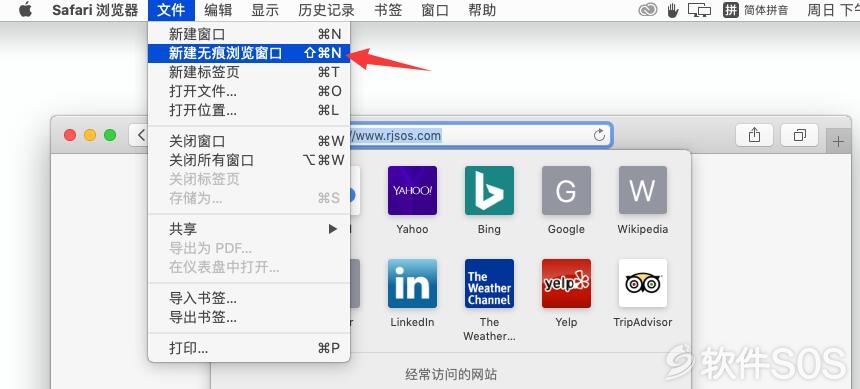860x389 pixels.
Task: Choose 打开位置... menu item
Action: click(x=249, y=110)
